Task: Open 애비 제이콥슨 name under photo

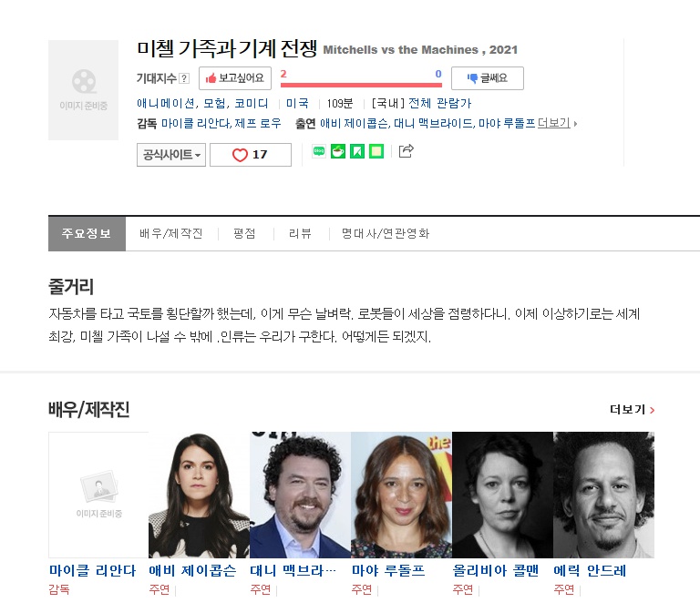Action: pyautogui.click(x=193, y=570)
